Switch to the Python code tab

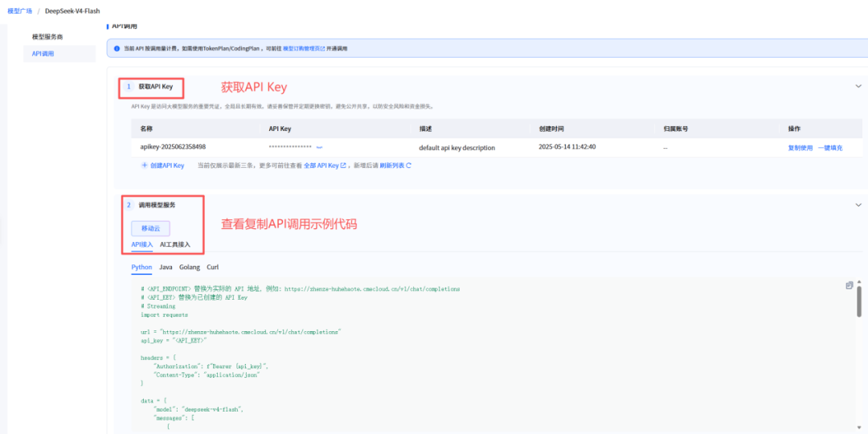tap(141, 267)
